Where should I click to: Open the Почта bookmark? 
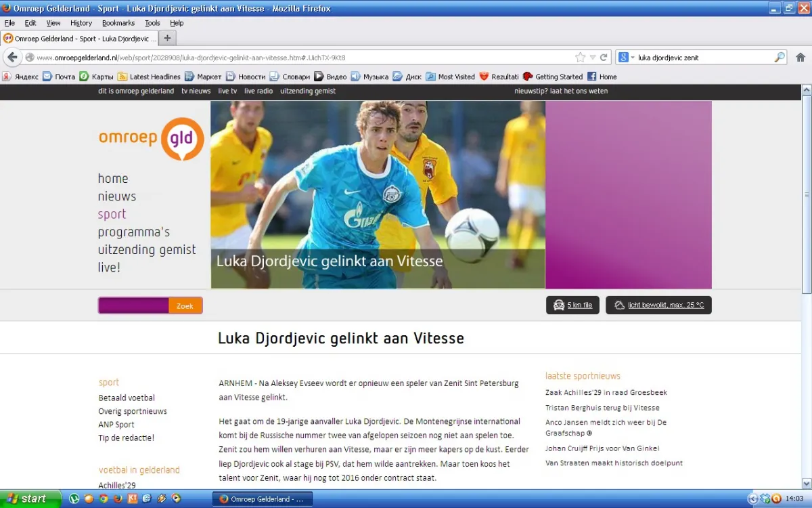59,77
